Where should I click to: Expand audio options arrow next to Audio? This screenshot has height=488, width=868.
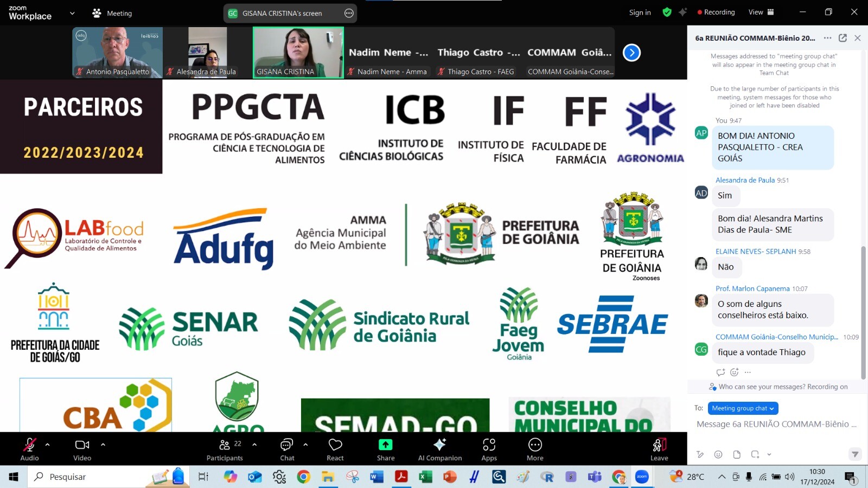[48, 445]
